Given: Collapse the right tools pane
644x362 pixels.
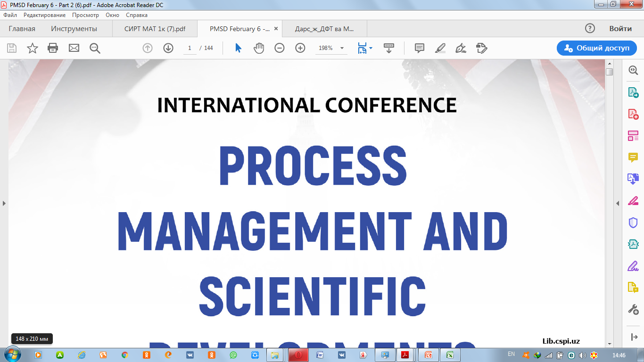Looking at the screenshot, I should tap(618, 203).
